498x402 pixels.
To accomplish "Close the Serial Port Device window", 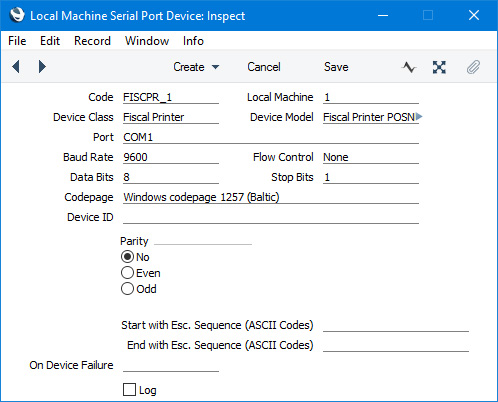I will coord(474,15).
